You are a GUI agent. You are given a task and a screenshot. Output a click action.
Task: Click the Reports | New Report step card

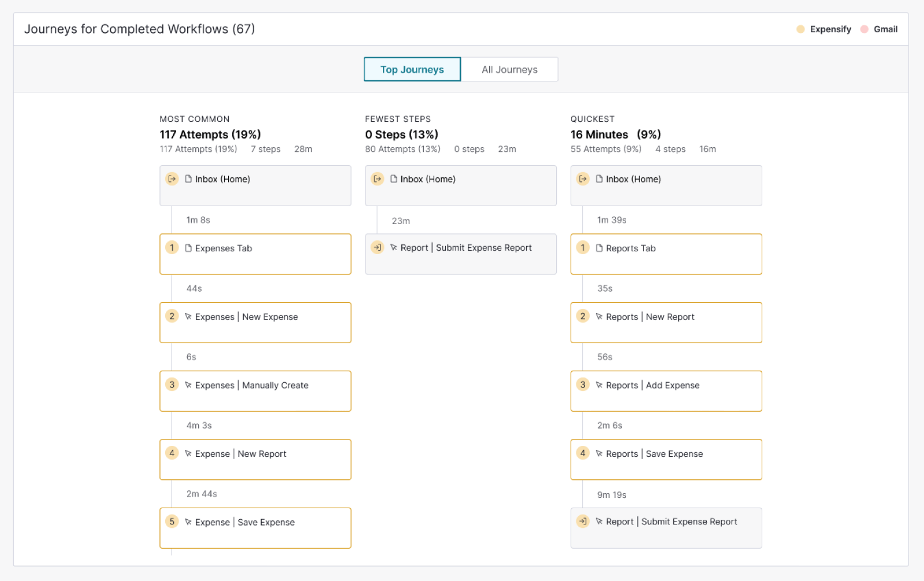tap(666, 322)
